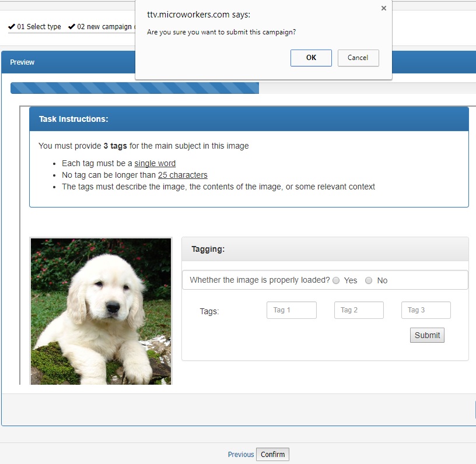Click the Yes radio circle in Tagging
The height and width of the screenshot is (464, 476).
click(336, 280)
